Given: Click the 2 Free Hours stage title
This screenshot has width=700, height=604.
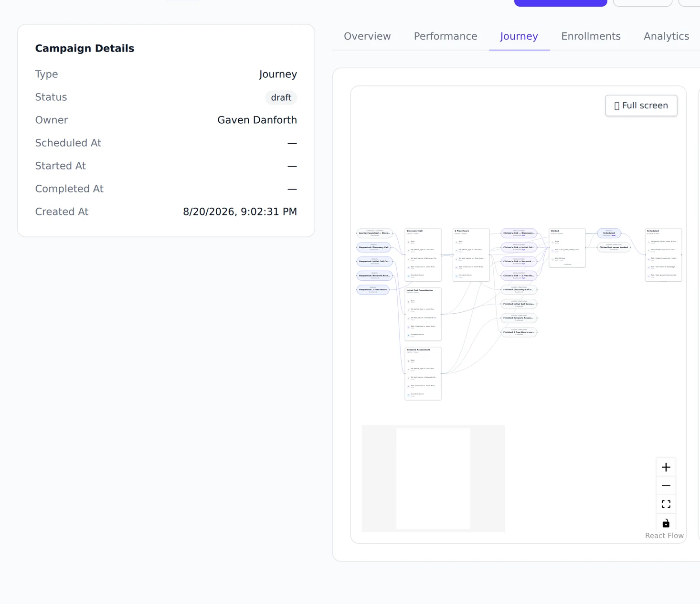Looking at the screenshot, I should tap(462, 231).
